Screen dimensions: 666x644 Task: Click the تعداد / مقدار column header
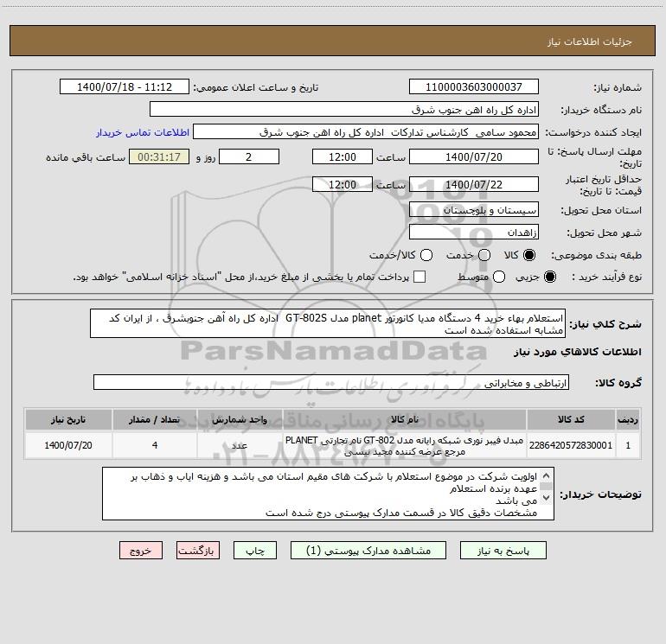coord(155,419)
